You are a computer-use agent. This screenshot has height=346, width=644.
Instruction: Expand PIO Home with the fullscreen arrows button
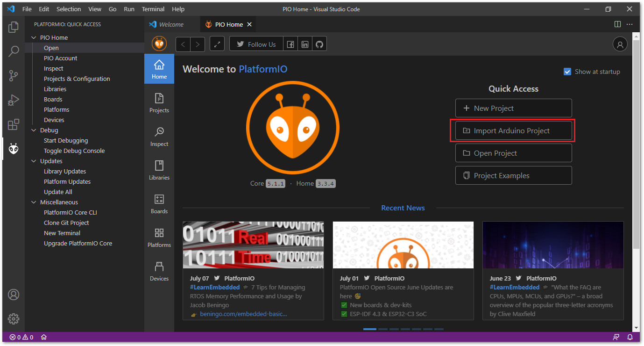217,44
